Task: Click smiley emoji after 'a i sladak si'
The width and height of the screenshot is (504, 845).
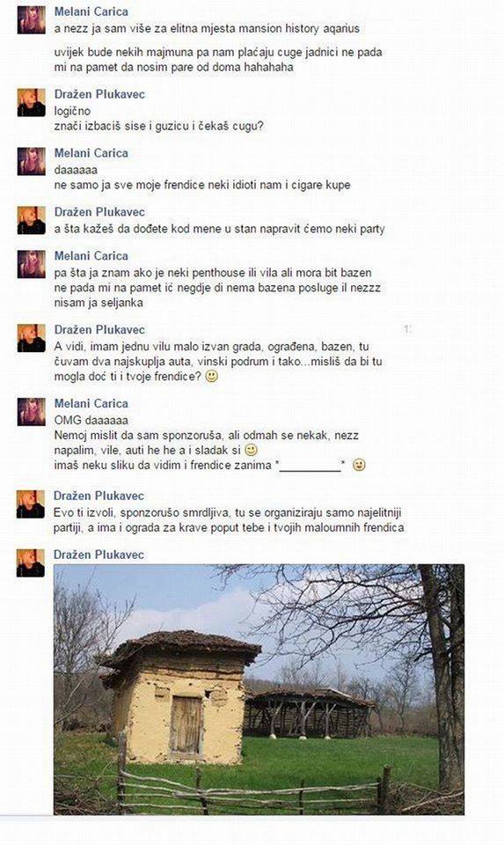Action: click(x=251, y=450)
